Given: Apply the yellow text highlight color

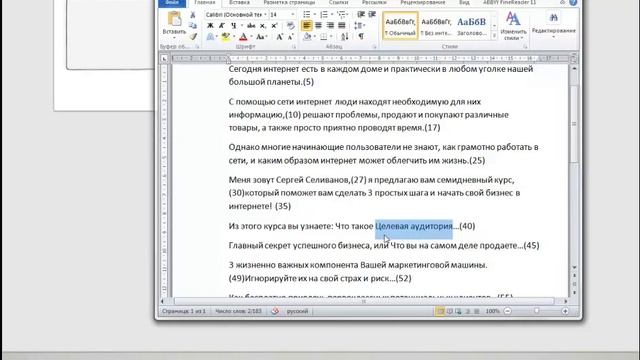Looking at the screenshot, I should pyautogui.click(x=225, y=37).
